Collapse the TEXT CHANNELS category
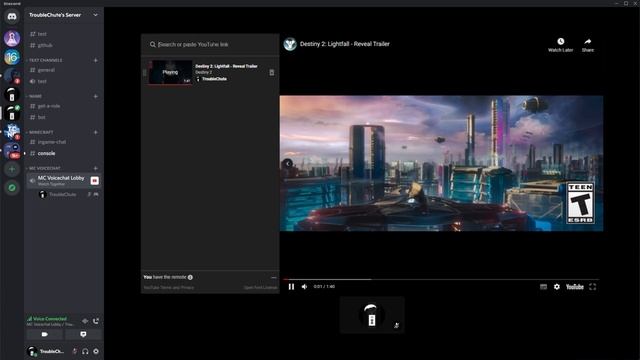Image resolution: width=640 pixels, height=360 pixels. (x=45, y=60)
